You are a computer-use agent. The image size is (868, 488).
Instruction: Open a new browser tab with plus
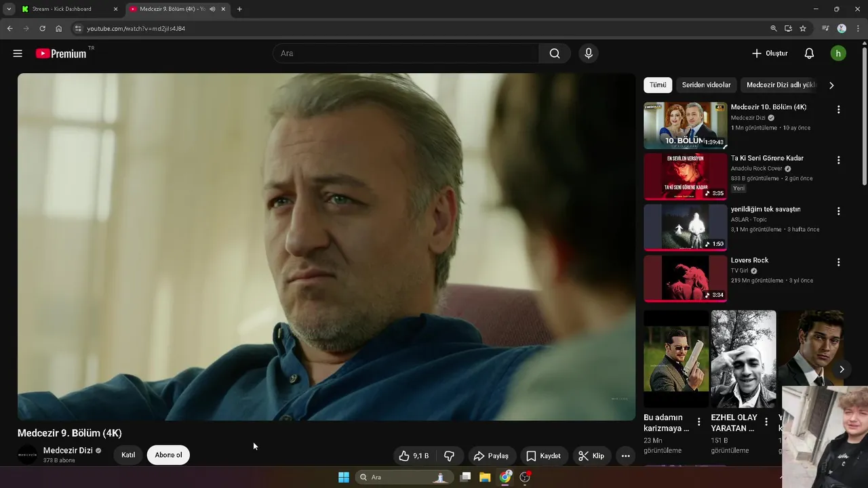tap(239, 9)
